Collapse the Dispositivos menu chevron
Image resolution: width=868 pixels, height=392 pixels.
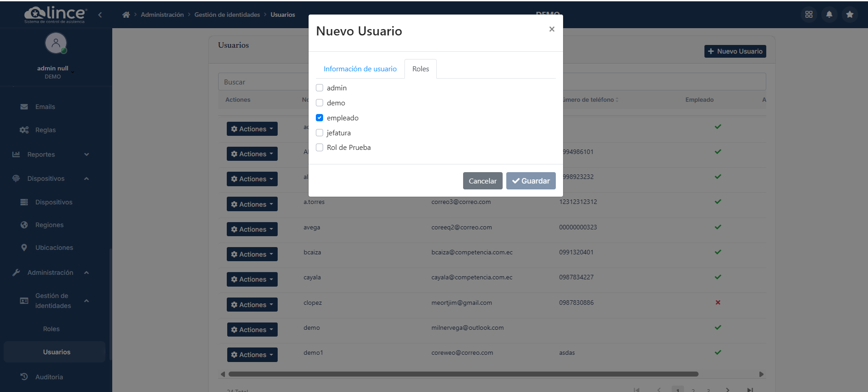(x=86, y=179)
